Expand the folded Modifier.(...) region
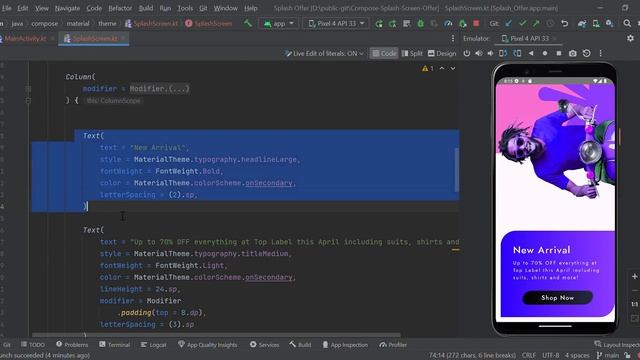This screenshot has width=640, height=360. point(160,89)
